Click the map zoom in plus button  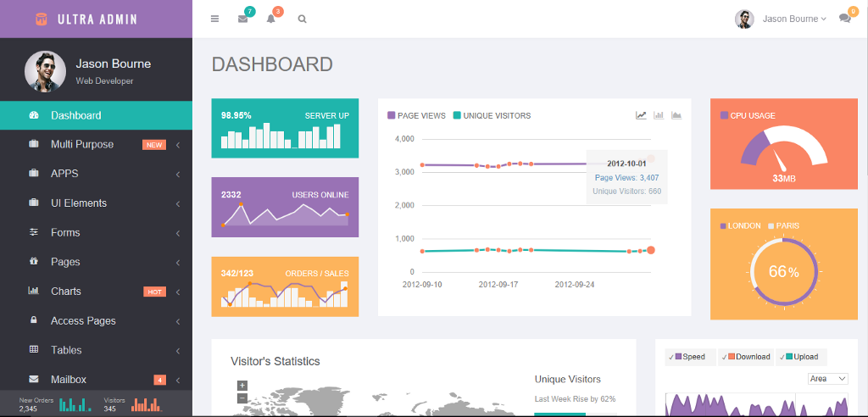click(x=242, y=386)
